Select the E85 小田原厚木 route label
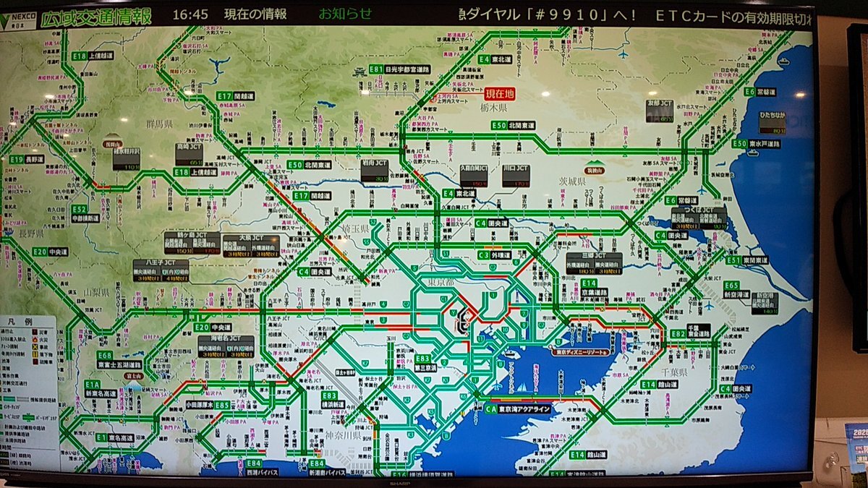This screenshot has height=488, width=868. pos(208,406)
